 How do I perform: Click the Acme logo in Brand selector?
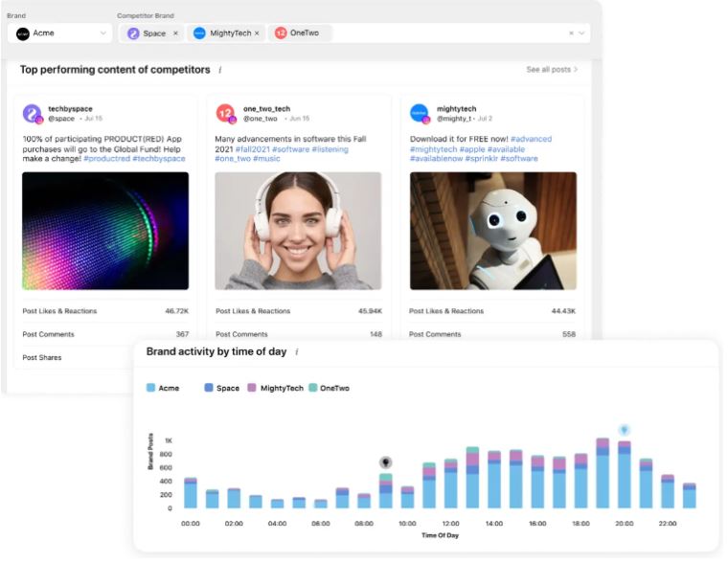[23, 34]
